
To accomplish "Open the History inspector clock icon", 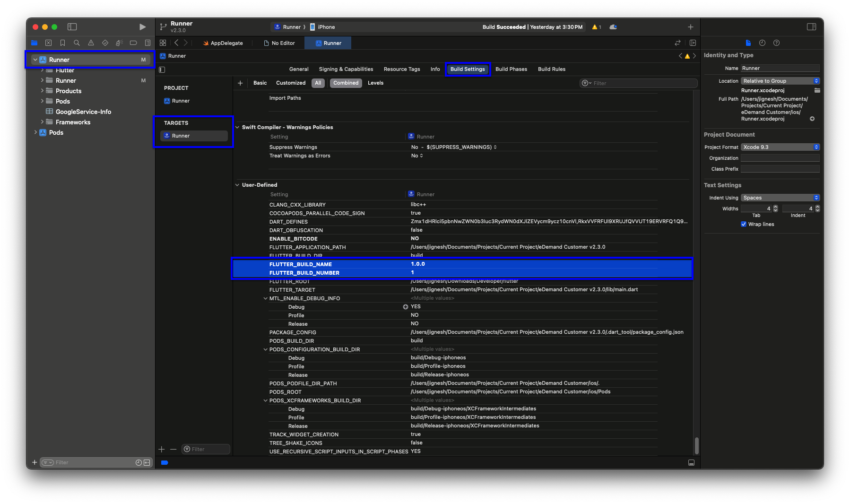I will coord(762,43).
